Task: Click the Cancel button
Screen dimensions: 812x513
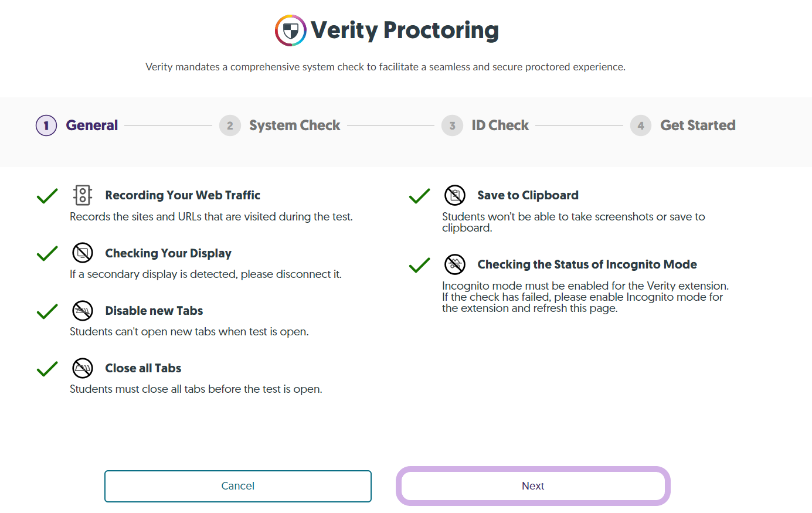Action: 238,486
